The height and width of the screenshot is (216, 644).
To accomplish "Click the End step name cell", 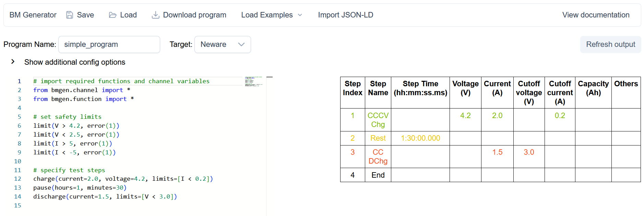I will point(378,175).
